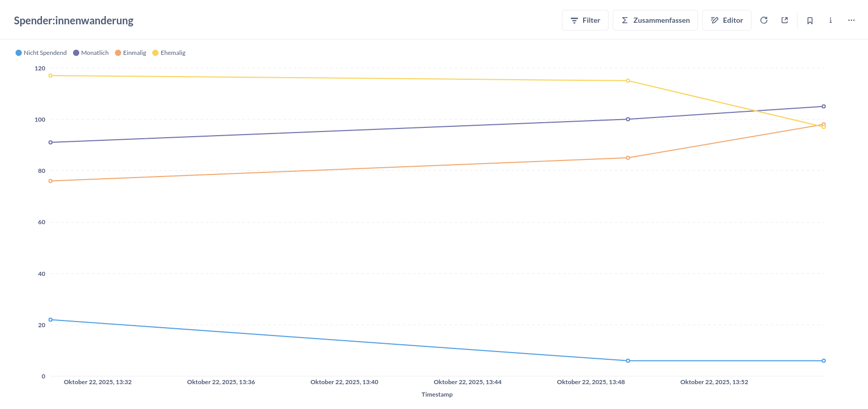Toggle the Nicht Spendend series visibility

[x=40, y=52]
